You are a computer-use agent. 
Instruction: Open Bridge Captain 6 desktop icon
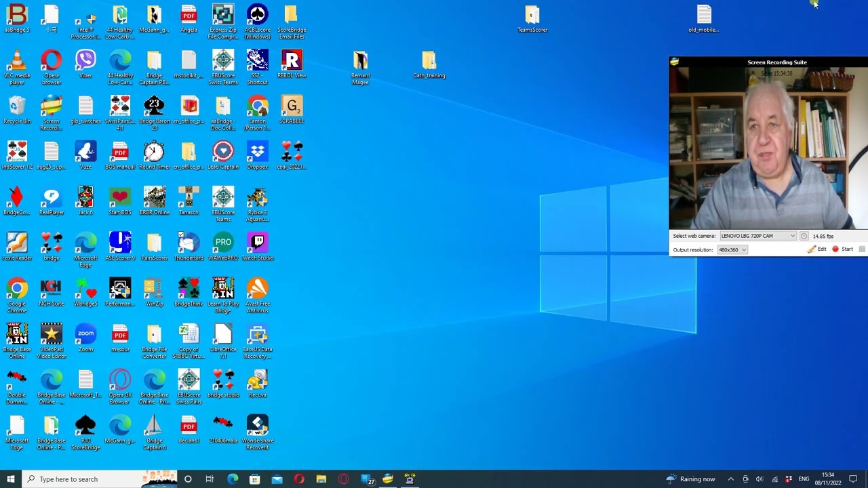(x=155, y=432)
